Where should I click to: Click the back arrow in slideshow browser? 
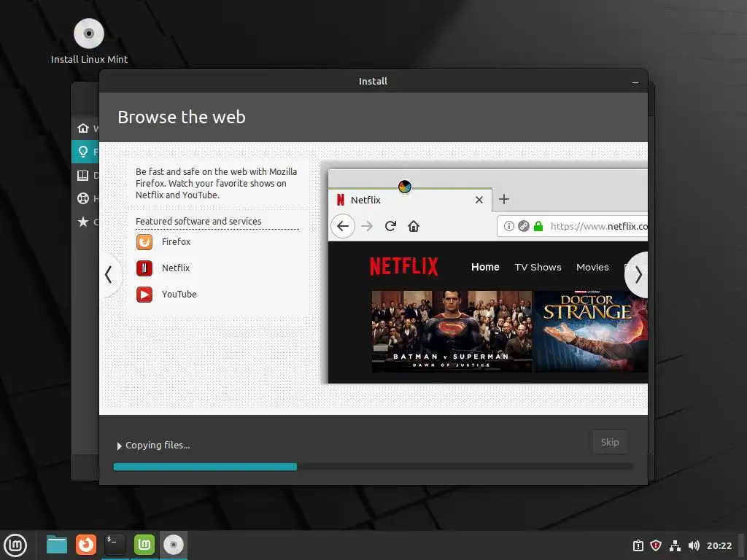click(x=343, y=226)
